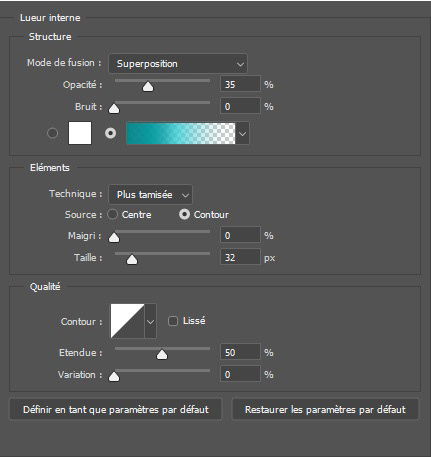The image size is (431, 457).
Task: Click Restaurer les paramètres par défaut
Action: [x=325, y=409]
